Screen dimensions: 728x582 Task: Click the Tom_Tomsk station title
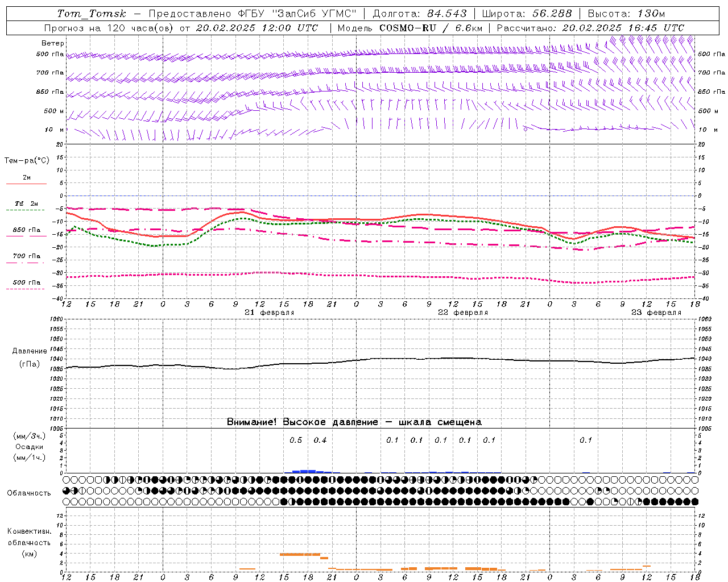pyautogui.click(x=92, y=14)
